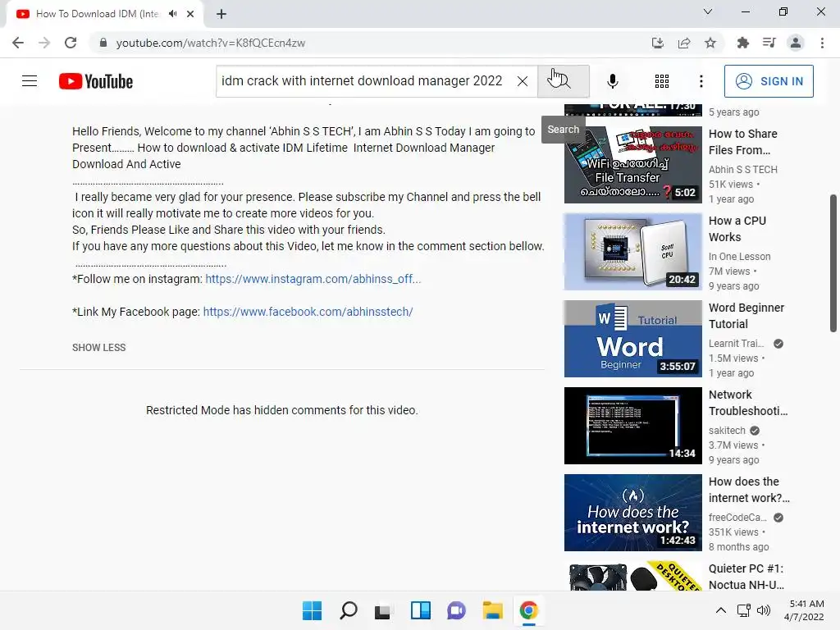Click the Learnit Trai... channel name
The height and width of the screenshot is (630, 840).
[737, 344]
